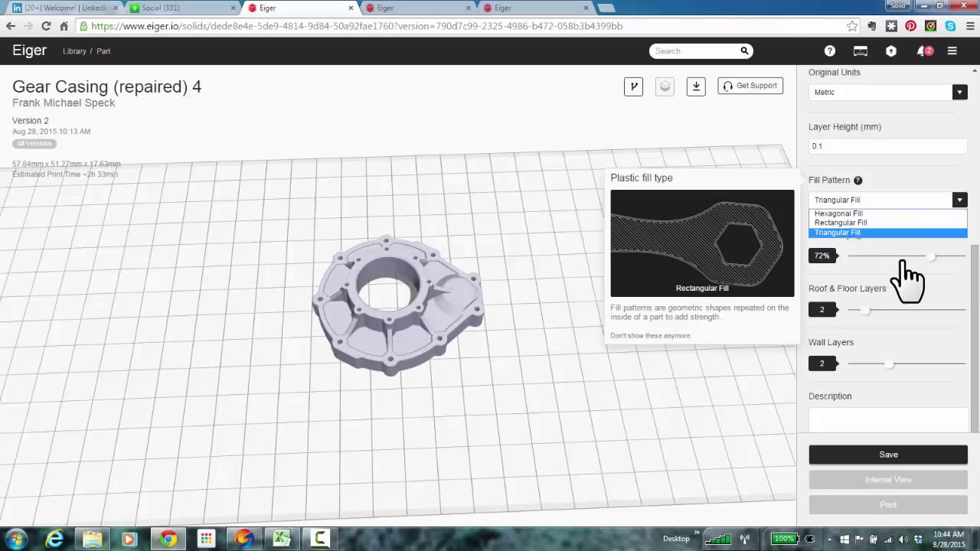
Task: Click Don't show these anymore link
Action: point(650,336)
